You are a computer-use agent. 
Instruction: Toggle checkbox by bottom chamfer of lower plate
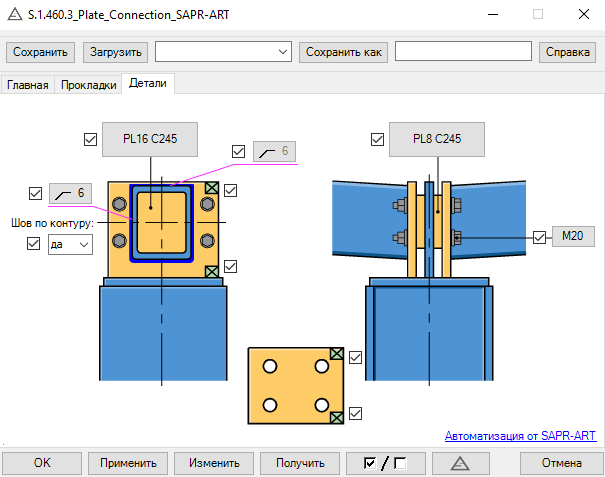click(x=355, y=413)
